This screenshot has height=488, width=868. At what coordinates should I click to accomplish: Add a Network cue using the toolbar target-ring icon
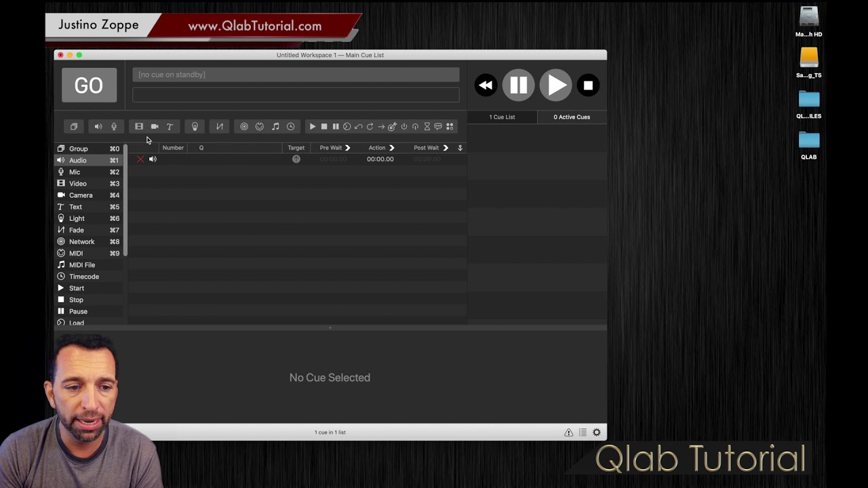[244, 127]
